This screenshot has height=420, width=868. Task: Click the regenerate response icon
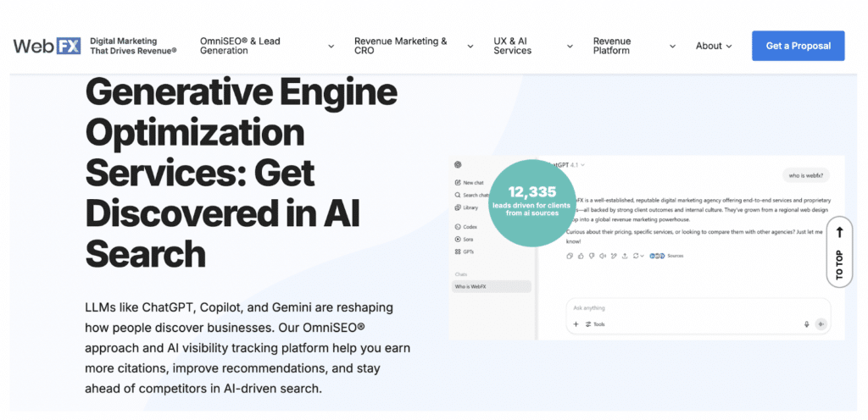click(x=636, y=256)
